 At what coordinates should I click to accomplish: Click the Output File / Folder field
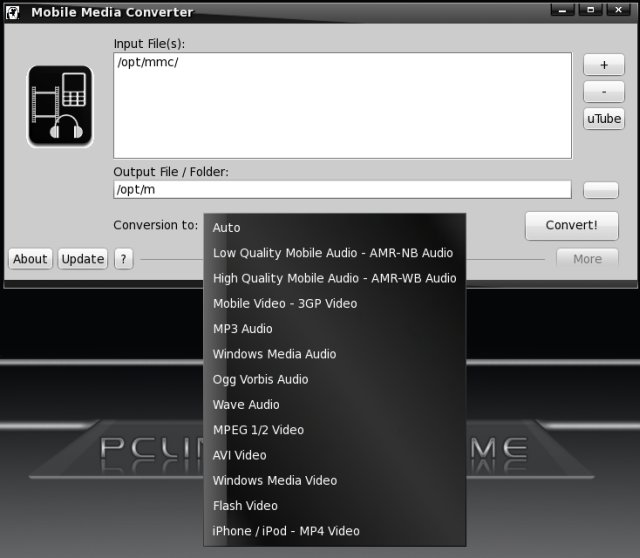342,190
